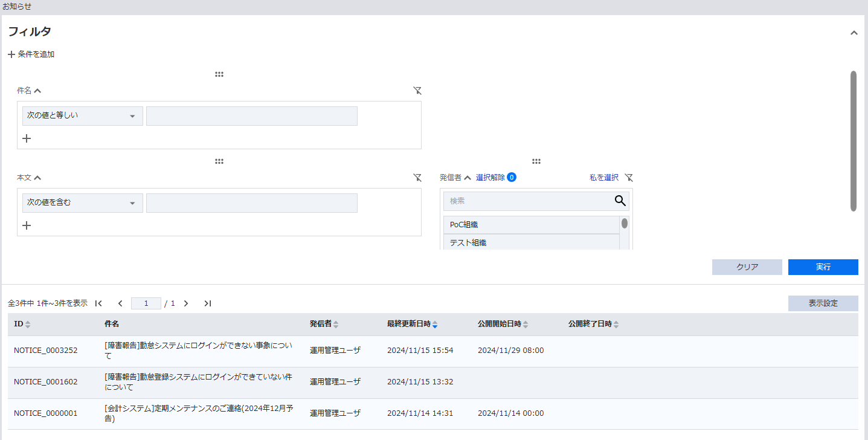Image resolution: width=868 pixels, height=440 pixels.
Task: Open the 次の値と等しい operator dropdown
Action: tap(82, 116)
